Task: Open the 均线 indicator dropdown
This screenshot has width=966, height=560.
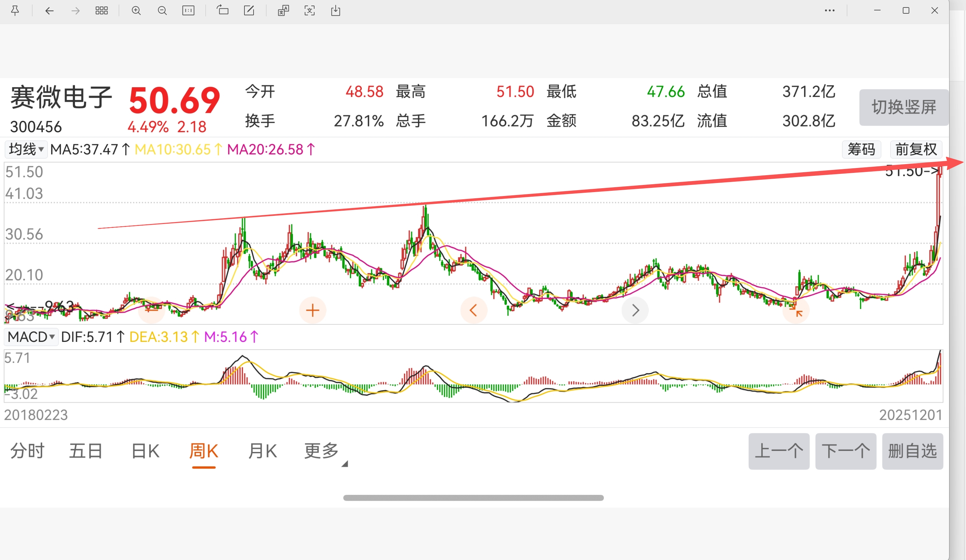Action: click(26, 149)
